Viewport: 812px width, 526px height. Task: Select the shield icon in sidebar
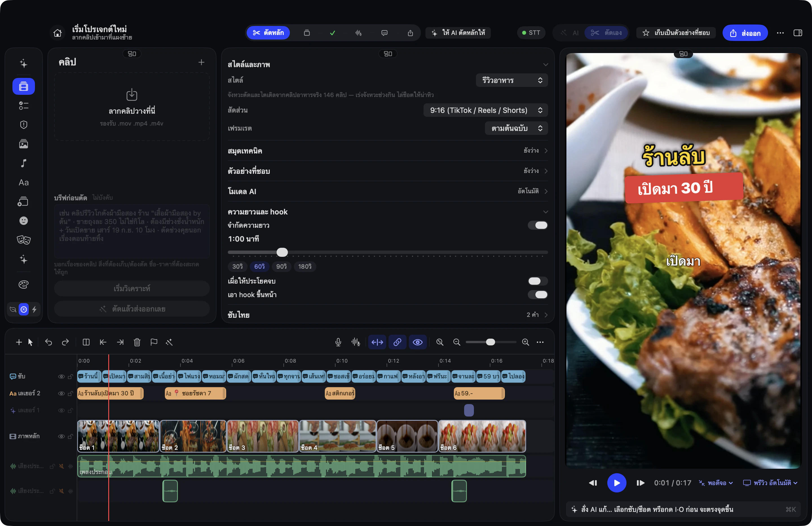point(23,125)
